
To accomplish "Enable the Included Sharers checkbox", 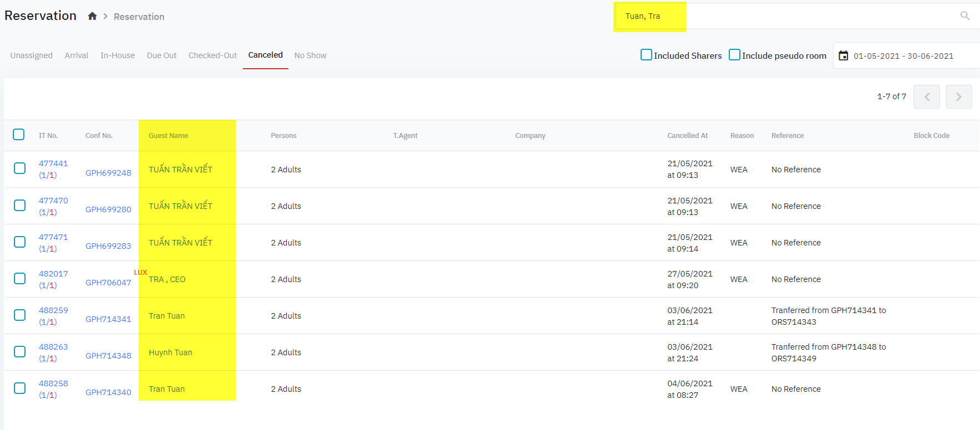I will point(646,55).
